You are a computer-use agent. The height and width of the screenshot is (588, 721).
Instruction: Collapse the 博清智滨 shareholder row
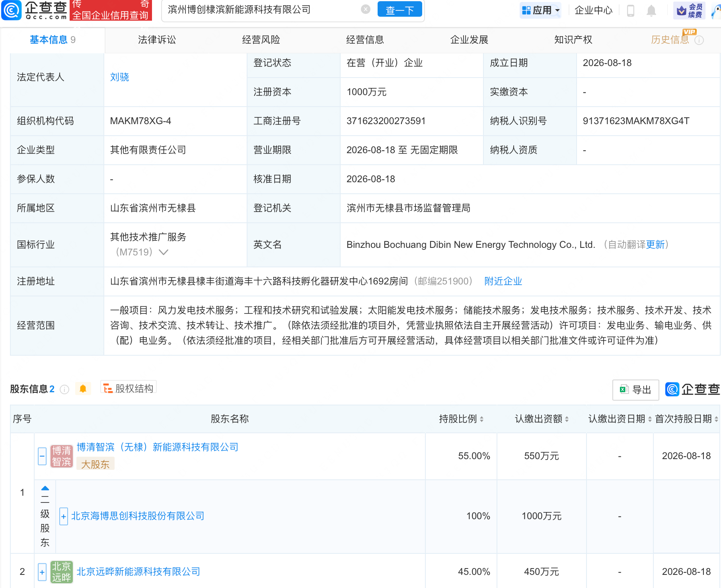[x=42, y=456]
